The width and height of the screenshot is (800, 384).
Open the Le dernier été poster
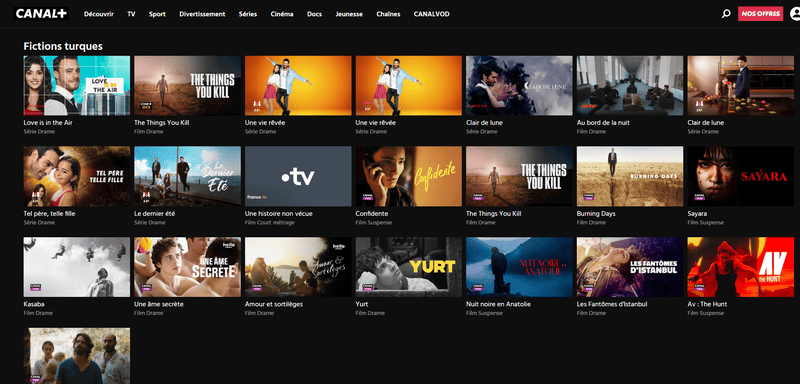pyautogui.click(x=187, y=176)
